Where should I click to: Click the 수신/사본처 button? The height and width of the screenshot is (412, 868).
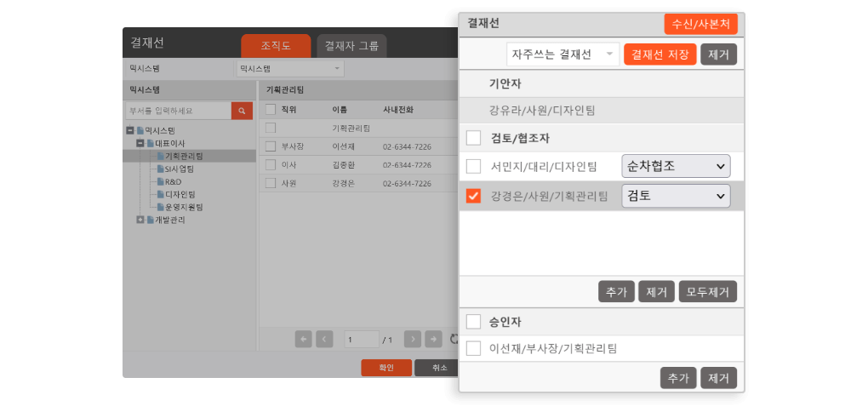click(x=701, y=24)
